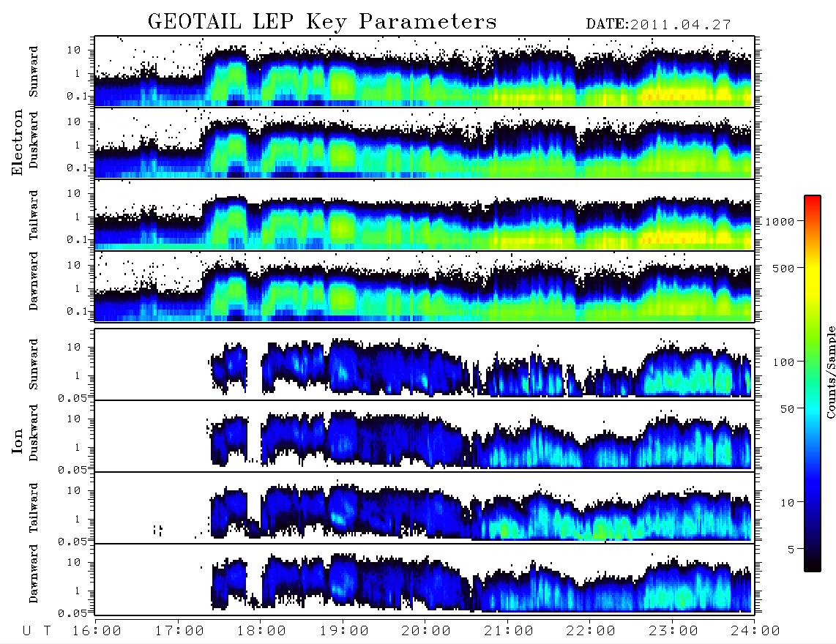Select the Ion 'Duskward' axis label
836x644 pixels.
[34, 433]
